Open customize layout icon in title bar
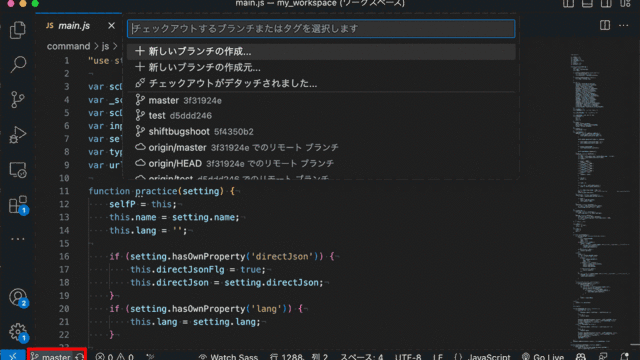 (625, 4)
